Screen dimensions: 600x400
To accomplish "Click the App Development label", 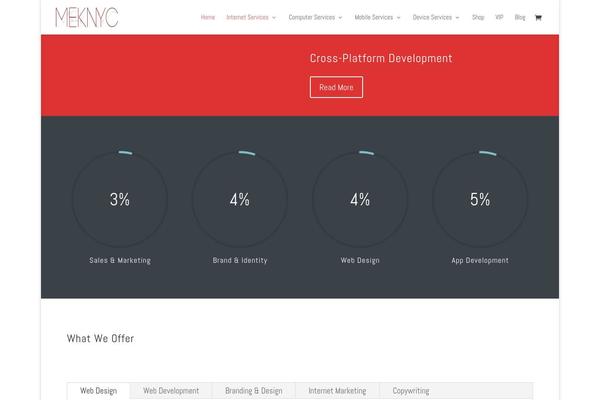I will 480,260.
